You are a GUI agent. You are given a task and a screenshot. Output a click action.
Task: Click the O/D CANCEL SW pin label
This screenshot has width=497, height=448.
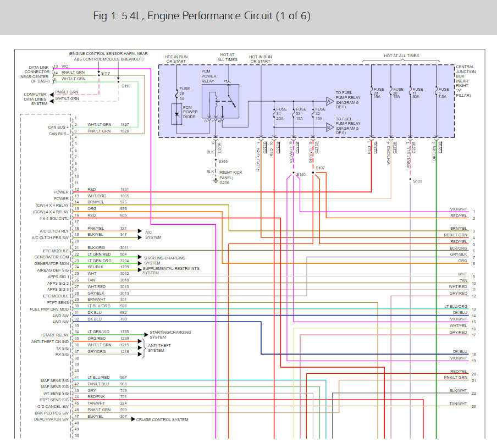pyautogui.click(x=53, y=406)
